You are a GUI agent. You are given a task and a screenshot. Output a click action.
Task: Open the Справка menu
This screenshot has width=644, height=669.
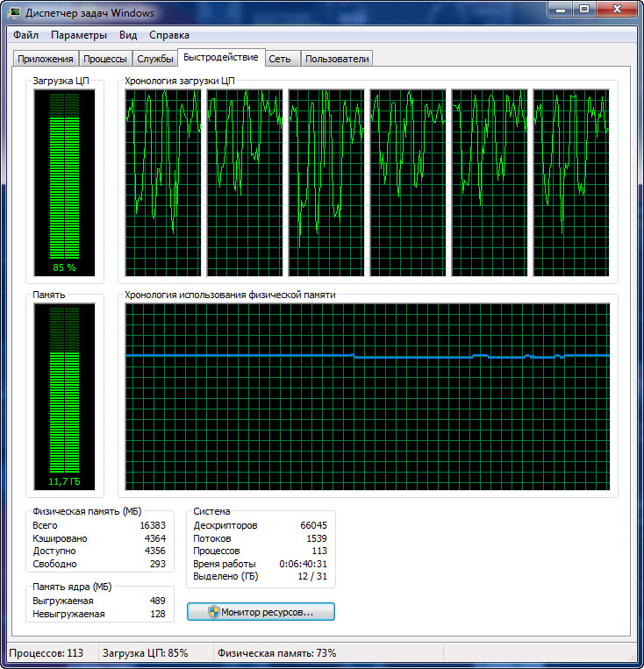(169, 35)
